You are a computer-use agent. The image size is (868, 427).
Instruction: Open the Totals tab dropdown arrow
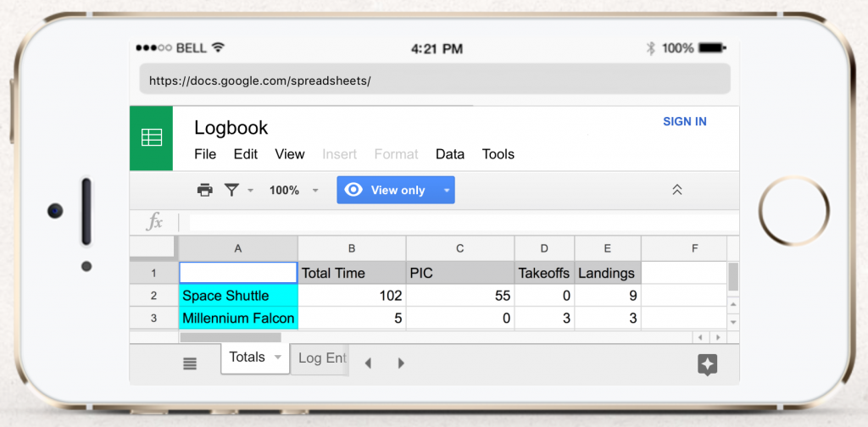pos(277,358)
